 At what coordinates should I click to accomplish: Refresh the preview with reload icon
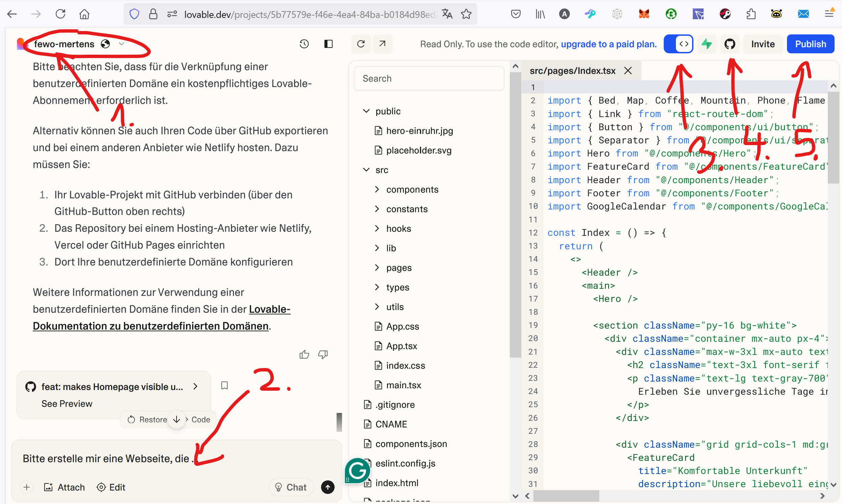click(x=361, y=44)
